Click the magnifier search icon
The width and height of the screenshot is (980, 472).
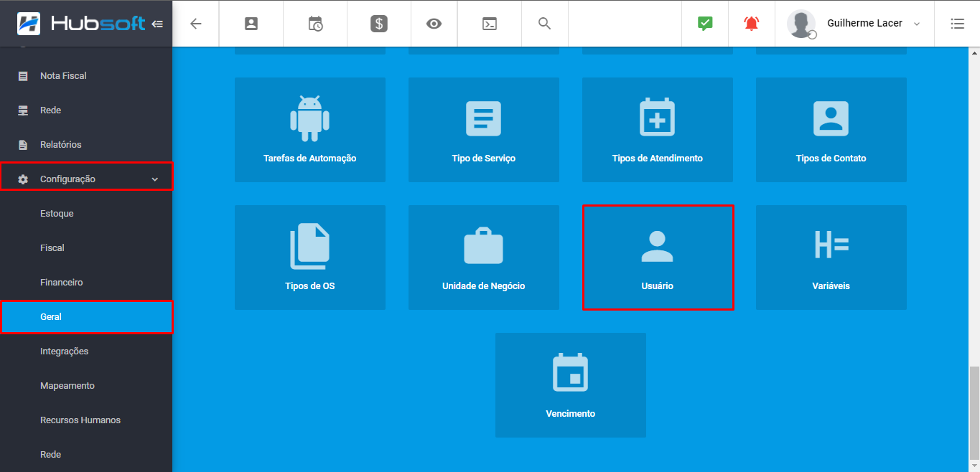(544, 24)
